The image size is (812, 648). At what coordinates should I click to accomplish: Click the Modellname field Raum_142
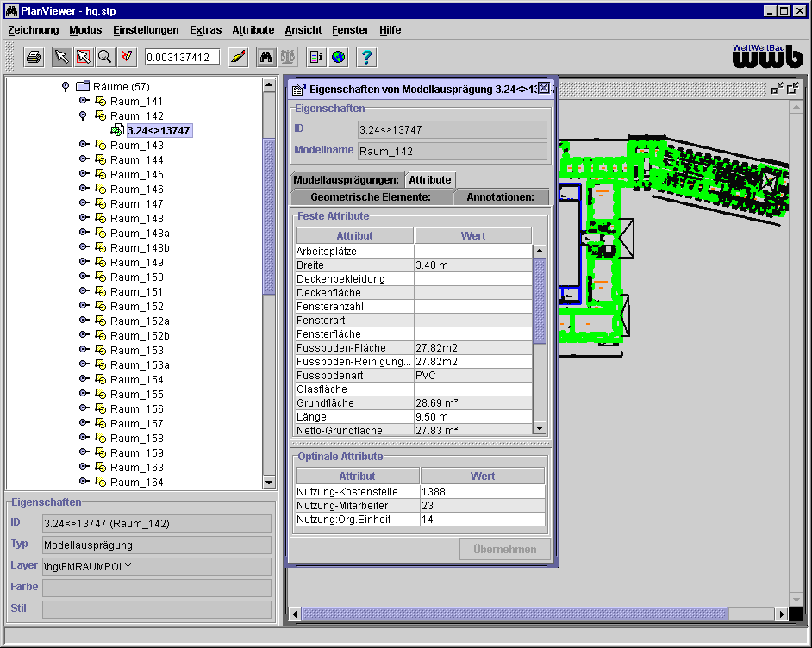(452, 151)
